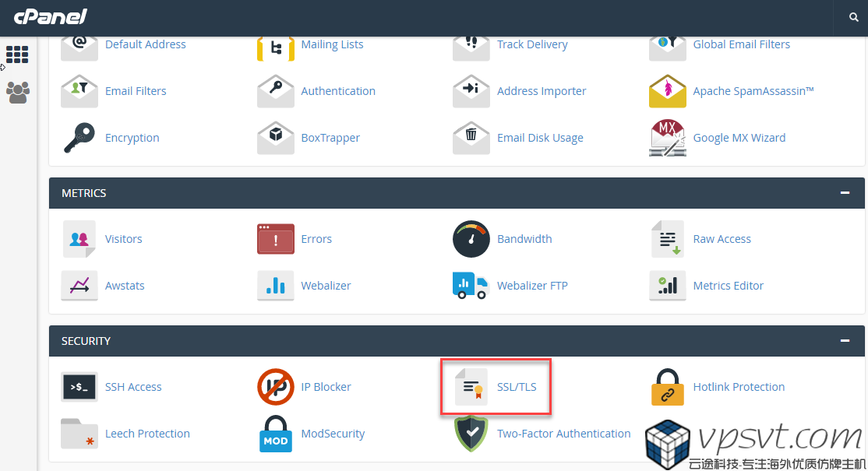
Task: Collapse the SECURITY section
Action: click(x=845, y=341)
